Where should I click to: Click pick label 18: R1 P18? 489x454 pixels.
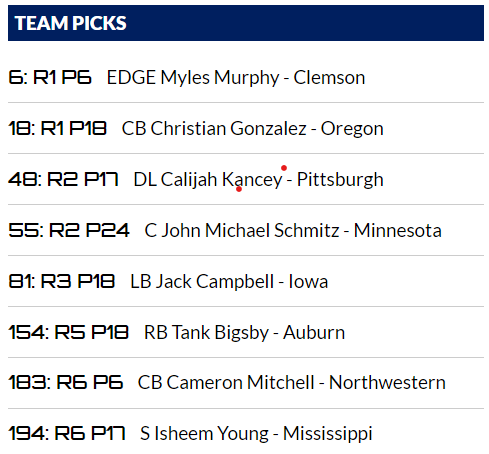tap(57, 129)
